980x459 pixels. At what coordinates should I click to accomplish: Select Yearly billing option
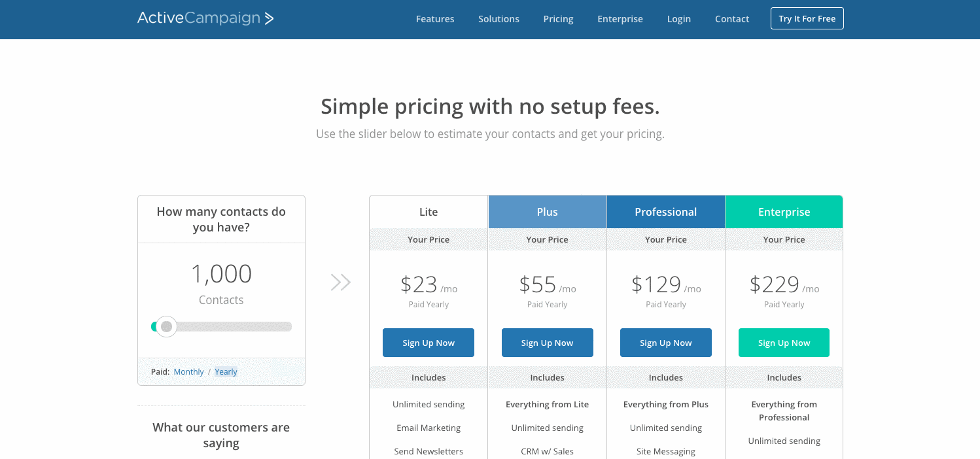coord(226,372)
